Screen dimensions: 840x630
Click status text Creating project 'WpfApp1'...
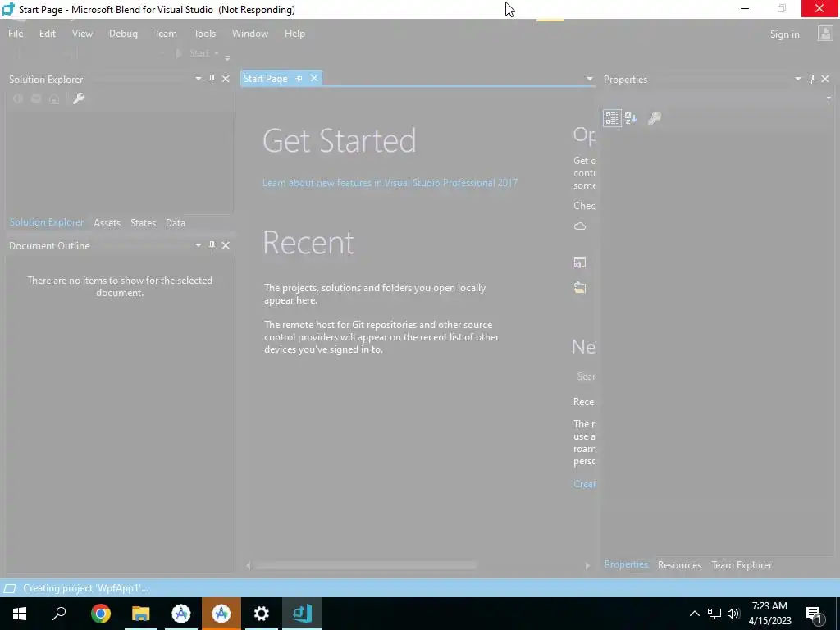click(x=85, y=588)
